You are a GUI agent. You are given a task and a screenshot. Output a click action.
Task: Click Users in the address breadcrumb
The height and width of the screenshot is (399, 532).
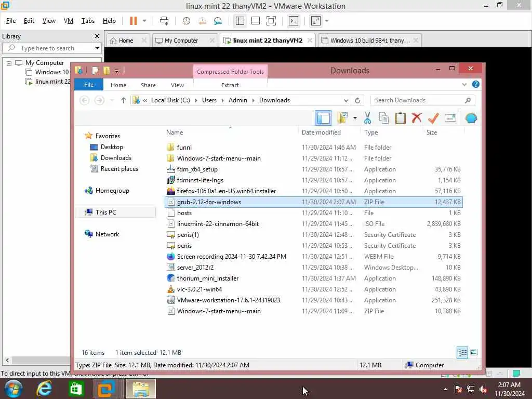pos(209,100)
